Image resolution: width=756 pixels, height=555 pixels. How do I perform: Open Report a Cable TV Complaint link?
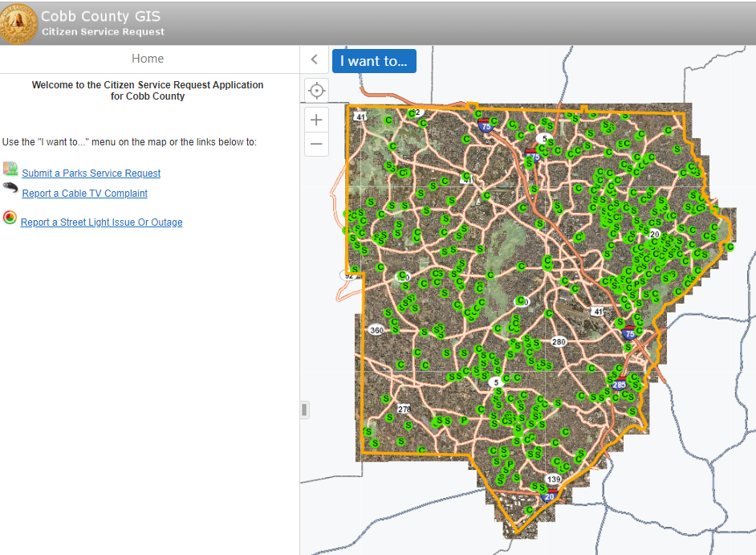pyautogui.click(x=85, y=194)
